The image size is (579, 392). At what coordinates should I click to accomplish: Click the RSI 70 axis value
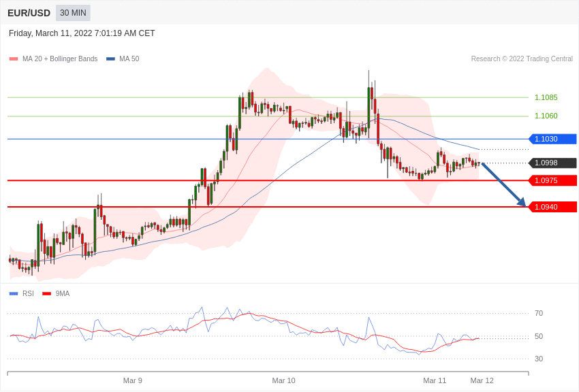539,313
